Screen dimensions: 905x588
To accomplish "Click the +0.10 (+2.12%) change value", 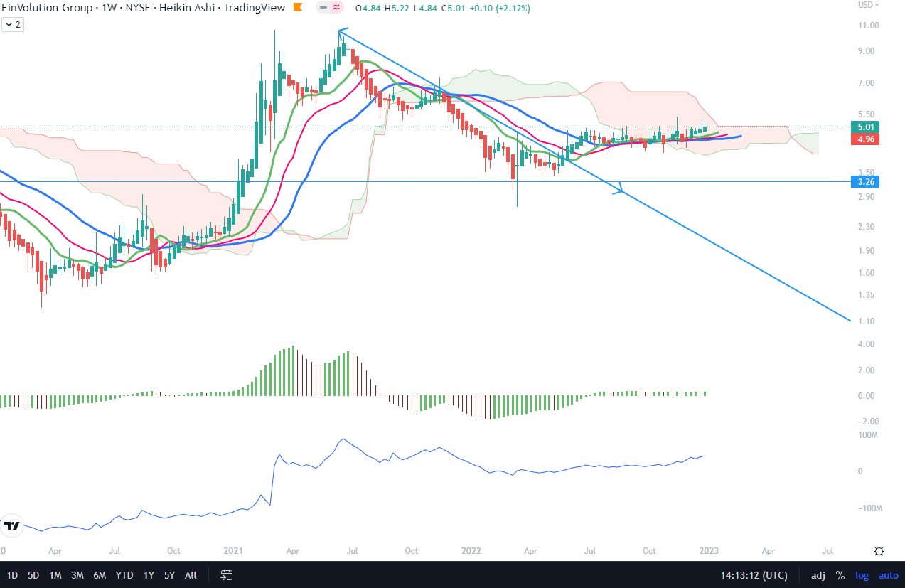I will point(500,8).
